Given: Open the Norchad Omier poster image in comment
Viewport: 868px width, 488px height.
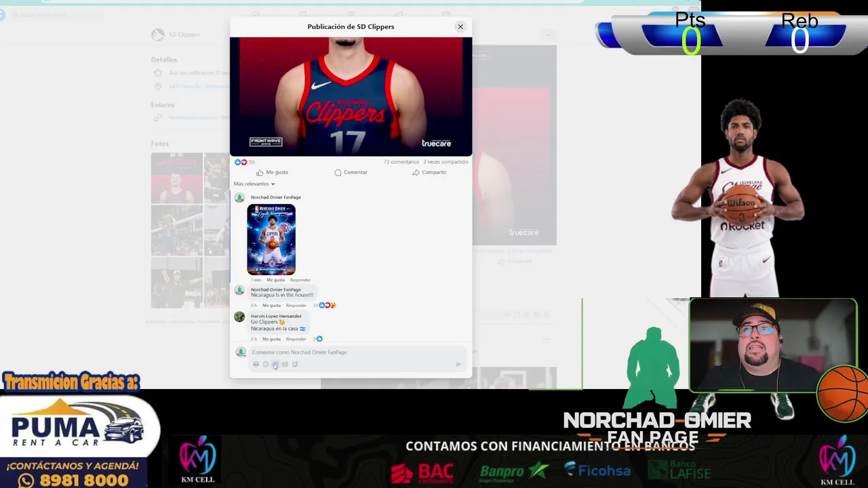Looking at the screenshot, I should point(271,239).
